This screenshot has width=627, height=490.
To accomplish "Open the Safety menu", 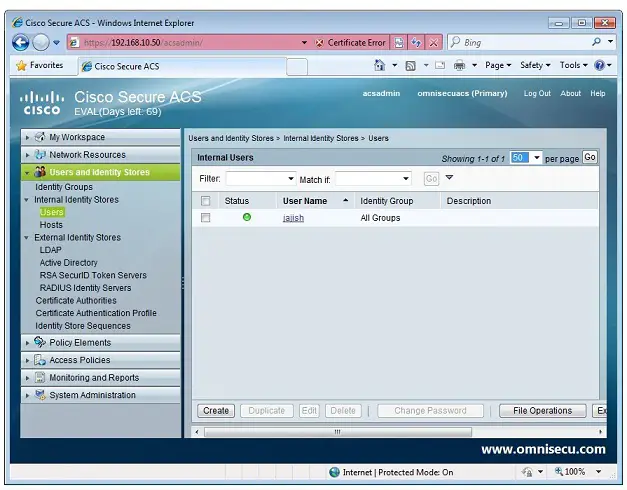I will (535, 65).
